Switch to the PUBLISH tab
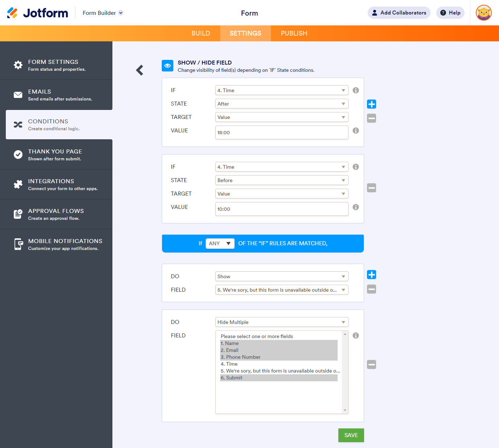 point(294,33)
